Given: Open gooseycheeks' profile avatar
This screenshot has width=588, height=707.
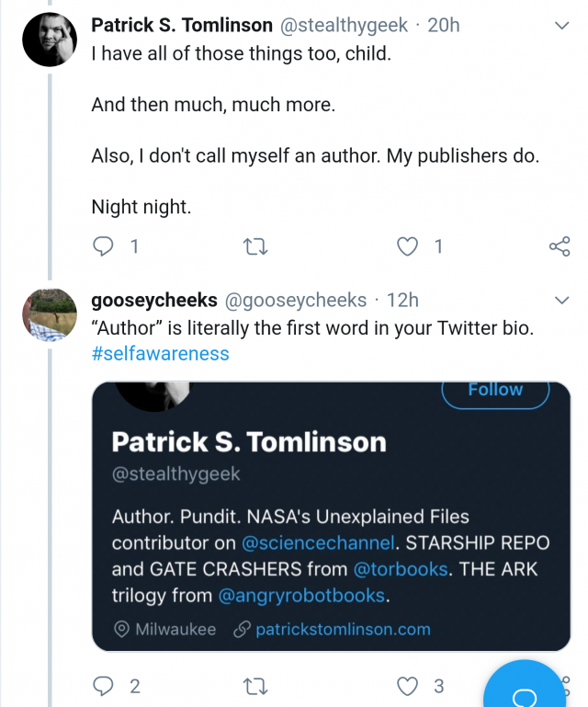Looking at the screenshot, I should coord(50,314).
